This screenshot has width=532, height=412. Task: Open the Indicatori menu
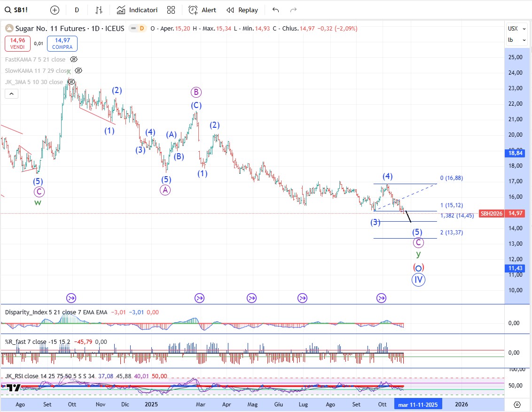pyautogui.click(x=137, y=10)
